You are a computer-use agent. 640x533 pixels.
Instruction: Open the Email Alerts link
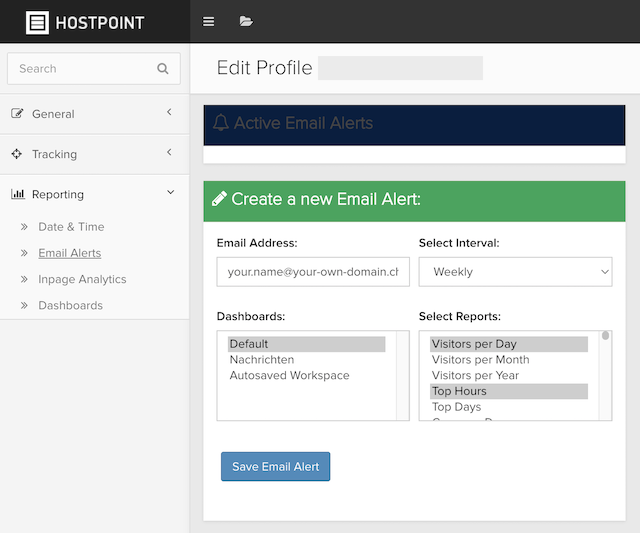pyautogui.click(x=70, y=253)
